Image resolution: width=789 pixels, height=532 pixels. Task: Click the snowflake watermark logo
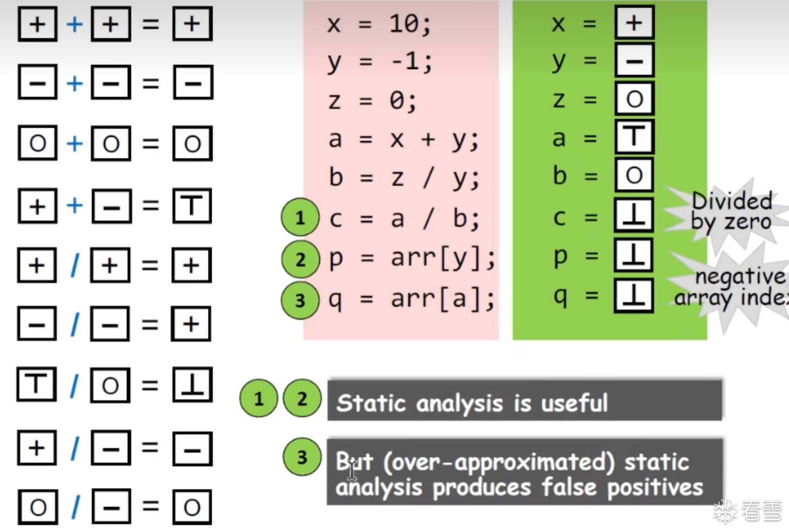coord(725,511)
